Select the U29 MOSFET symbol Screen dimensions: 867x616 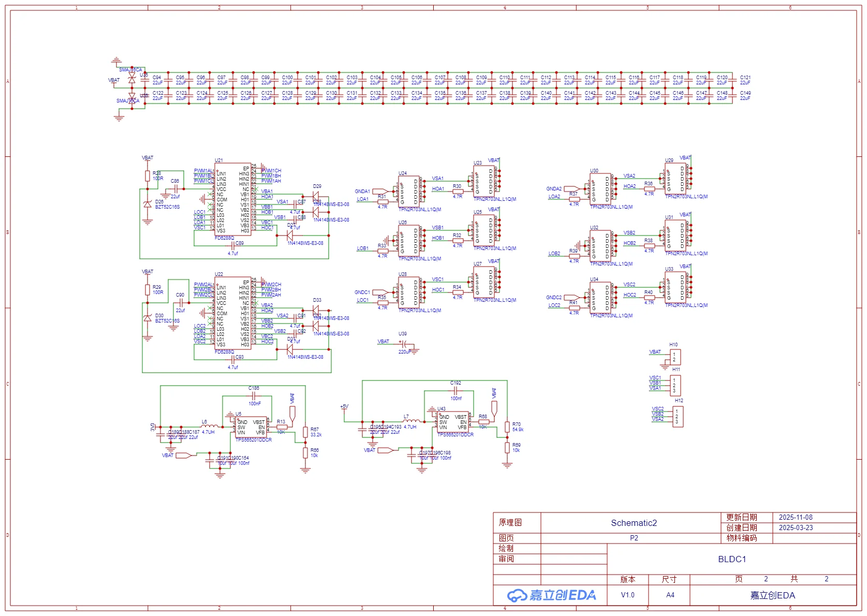tap(675, 179)
